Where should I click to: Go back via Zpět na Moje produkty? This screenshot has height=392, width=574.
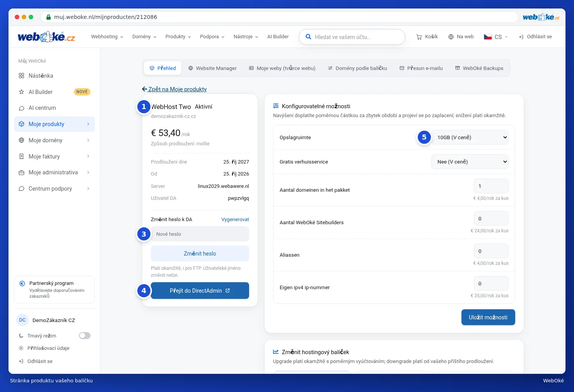(174, 89)
